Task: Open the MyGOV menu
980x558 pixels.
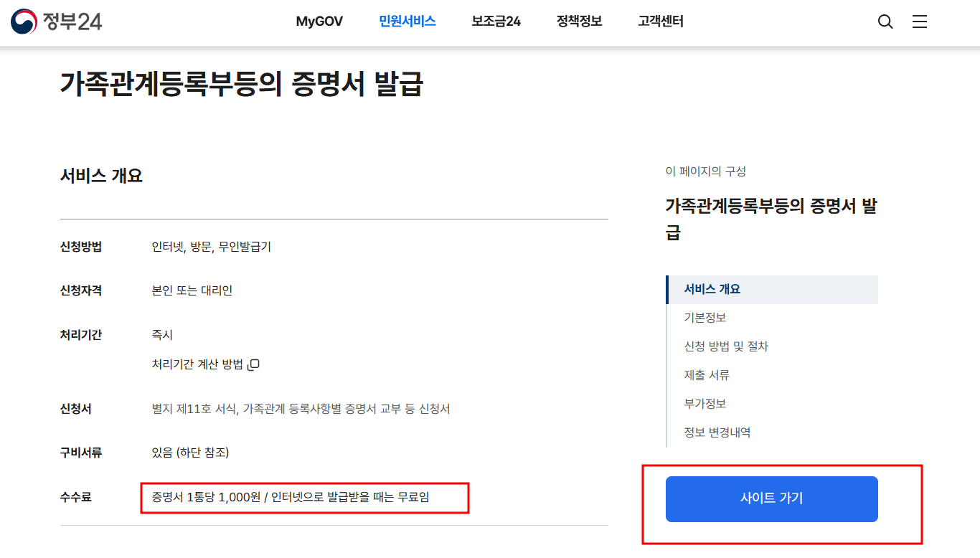Action: pos(319,22)
